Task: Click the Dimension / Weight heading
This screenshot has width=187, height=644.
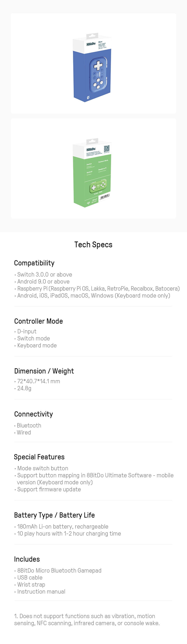Action: click(44, 371)
